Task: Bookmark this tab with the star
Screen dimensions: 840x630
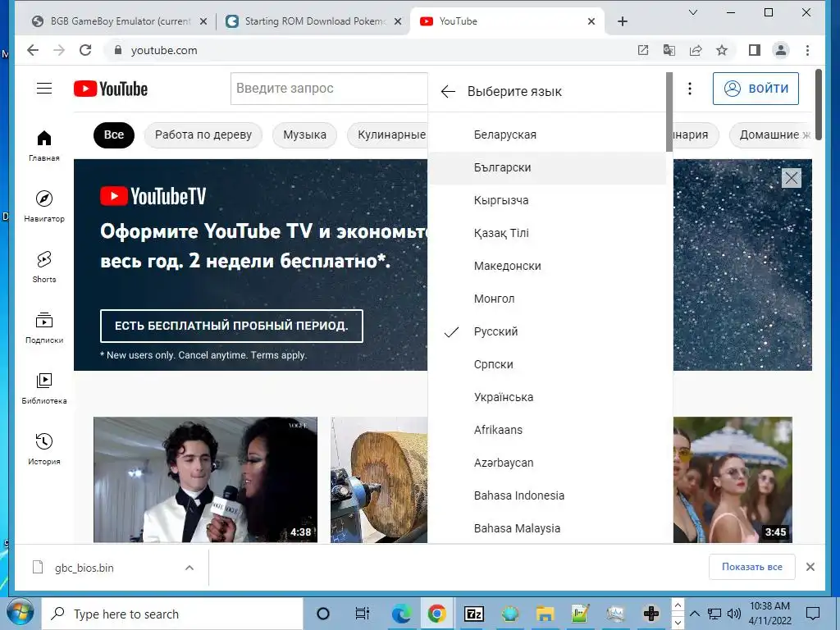Action: pos(722,50)
